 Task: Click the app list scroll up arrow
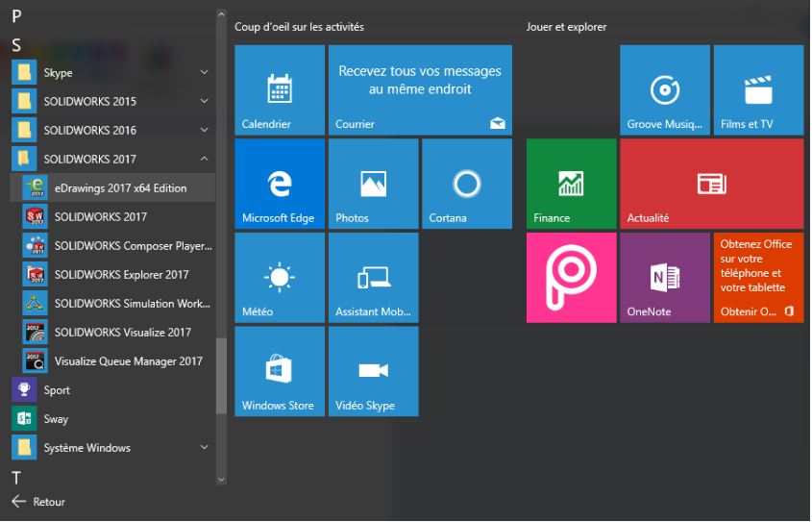pyautogui.click(x=222, y=14)
